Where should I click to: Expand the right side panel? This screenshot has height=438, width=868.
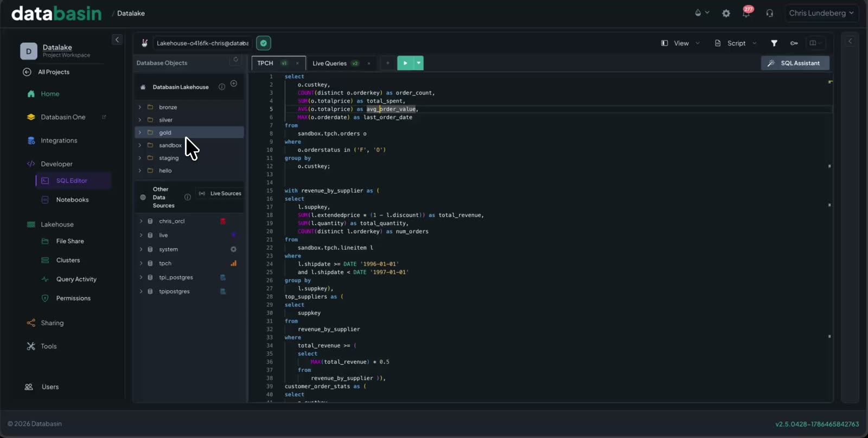click(x=850, y=41)
